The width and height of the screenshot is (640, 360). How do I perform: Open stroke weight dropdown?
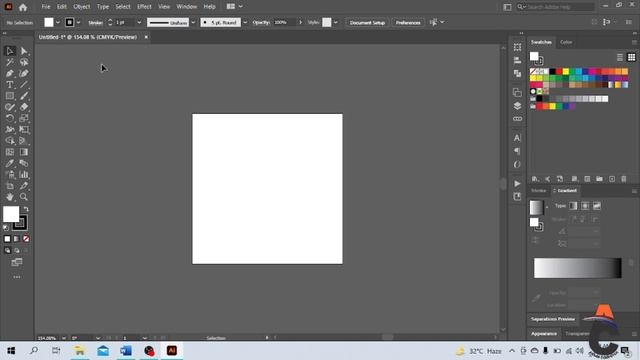coord(139,22)
